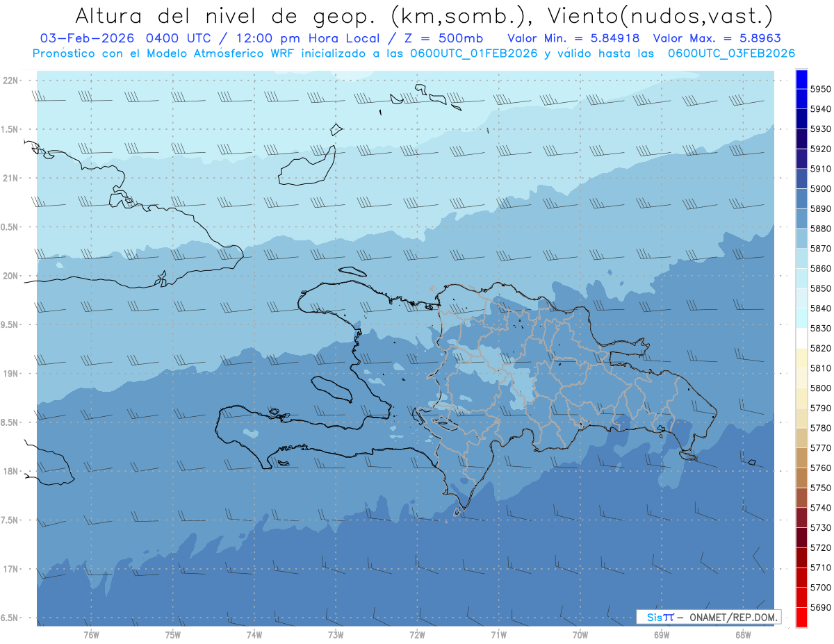
Task: Click the '71W' longitude label
Action: point(498,634)
